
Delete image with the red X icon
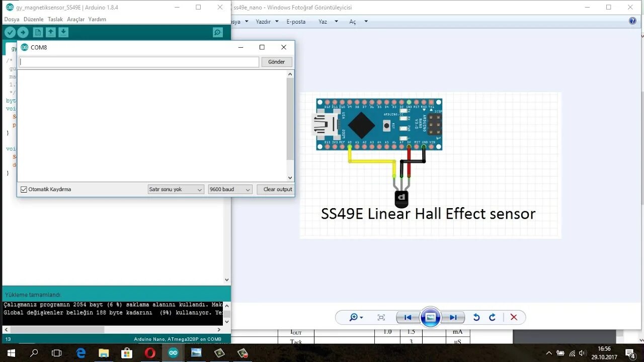[514, 317]
